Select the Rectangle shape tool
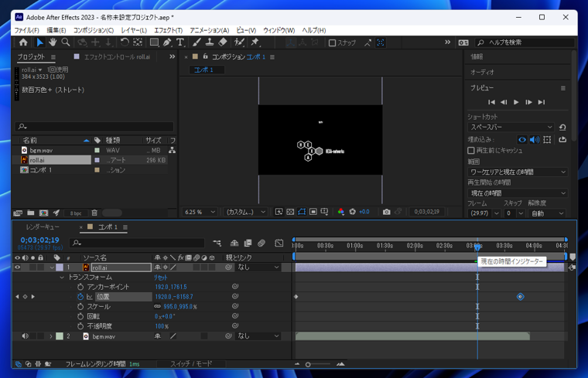 (154, 43)
